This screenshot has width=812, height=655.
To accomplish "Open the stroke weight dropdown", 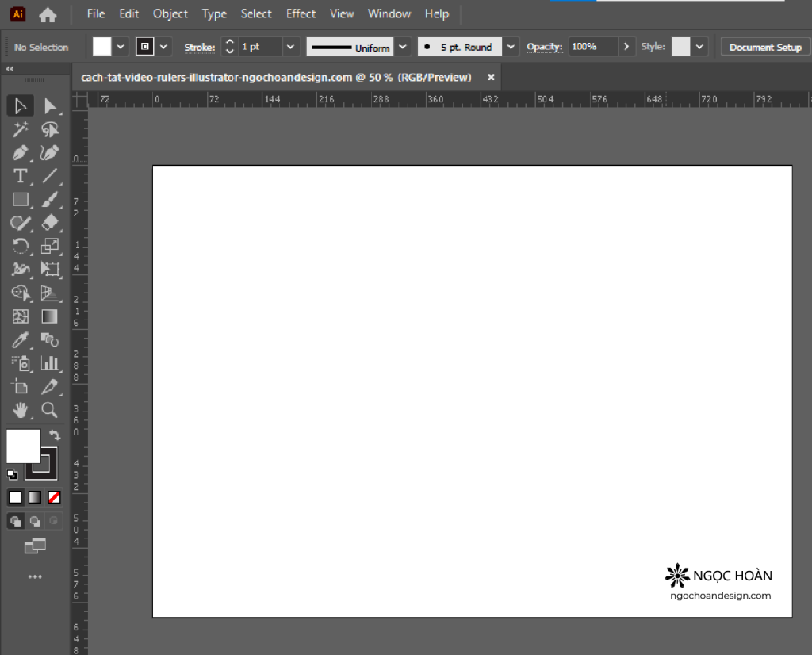I will [x=290, y=47].
